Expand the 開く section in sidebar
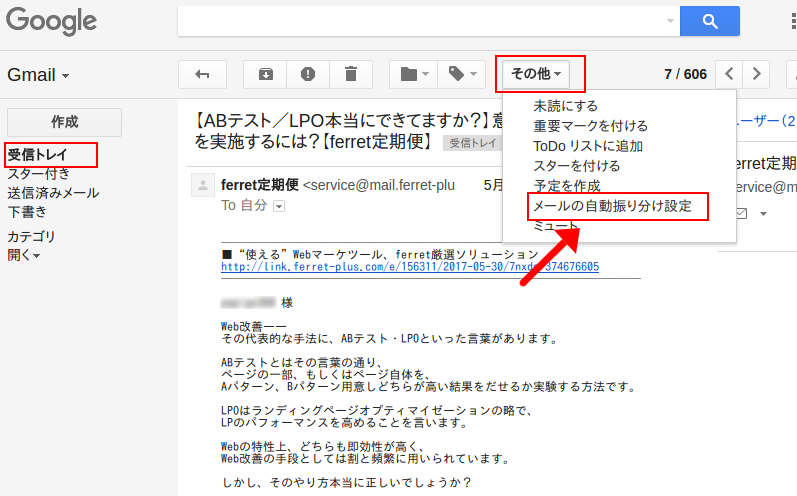Screen dimensions: 797x496 tap(24, 255)
